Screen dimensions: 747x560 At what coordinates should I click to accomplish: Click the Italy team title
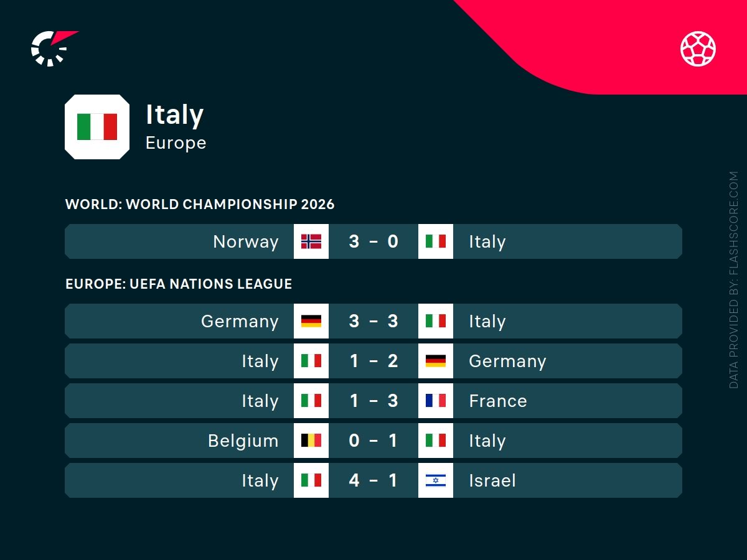coord(175,114)
